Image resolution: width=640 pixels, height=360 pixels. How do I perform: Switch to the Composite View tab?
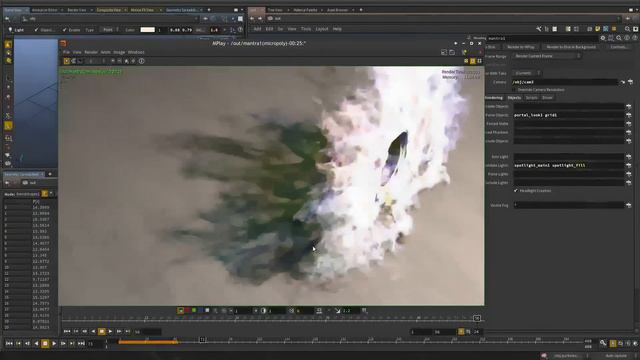pos(109,10)
